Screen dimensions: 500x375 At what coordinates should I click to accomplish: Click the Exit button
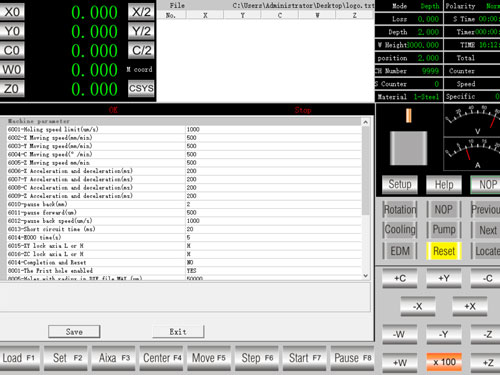[178, 332]
